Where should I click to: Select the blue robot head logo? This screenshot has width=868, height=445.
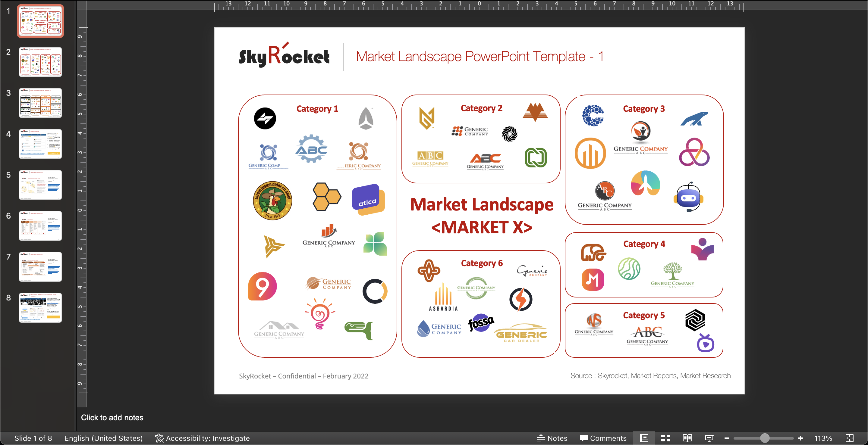pyautogui.click(x=688, y=197)
